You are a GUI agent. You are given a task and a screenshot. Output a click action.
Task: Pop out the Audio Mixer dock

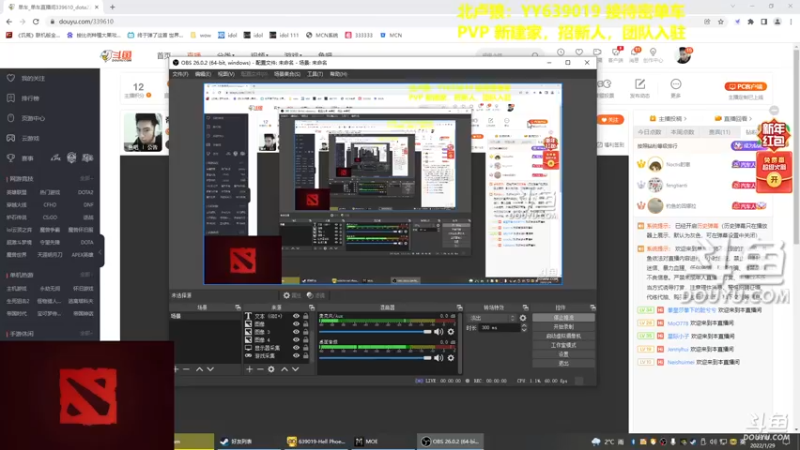459,308
